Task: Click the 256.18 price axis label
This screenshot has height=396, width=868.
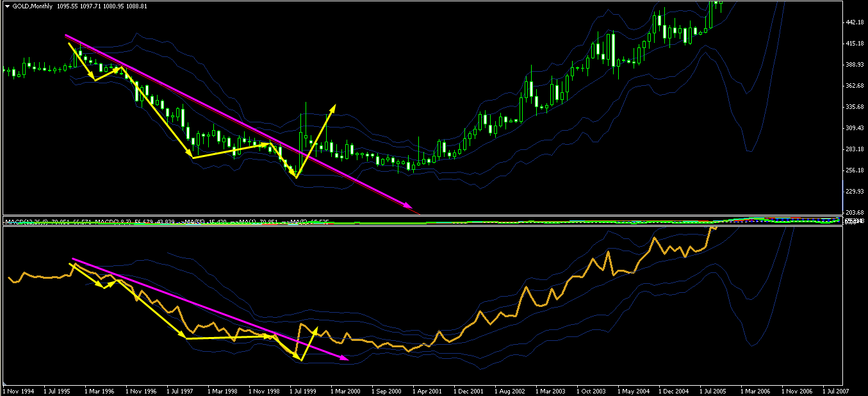Action: tap(855, 170)
